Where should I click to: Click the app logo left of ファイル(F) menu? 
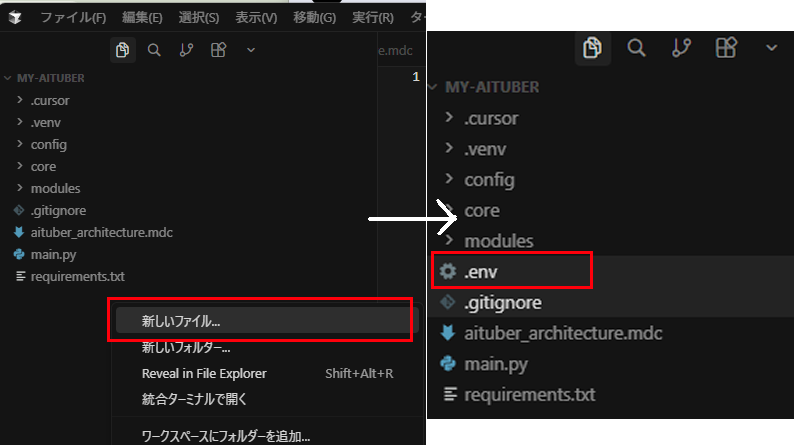point(15,17)
